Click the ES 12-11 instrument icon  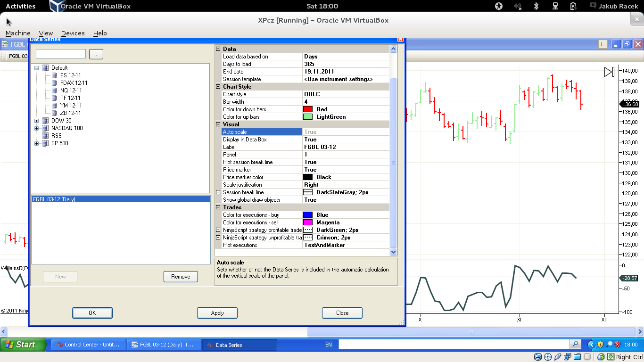54,75
